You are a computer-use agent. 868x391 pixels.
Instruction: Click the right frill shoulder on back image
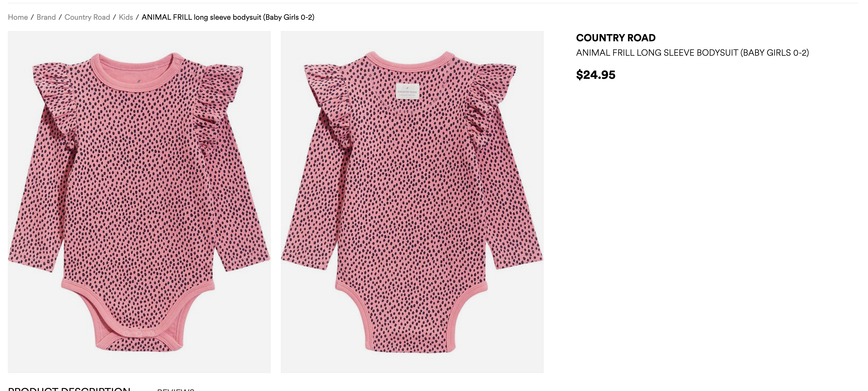point(492,98)
